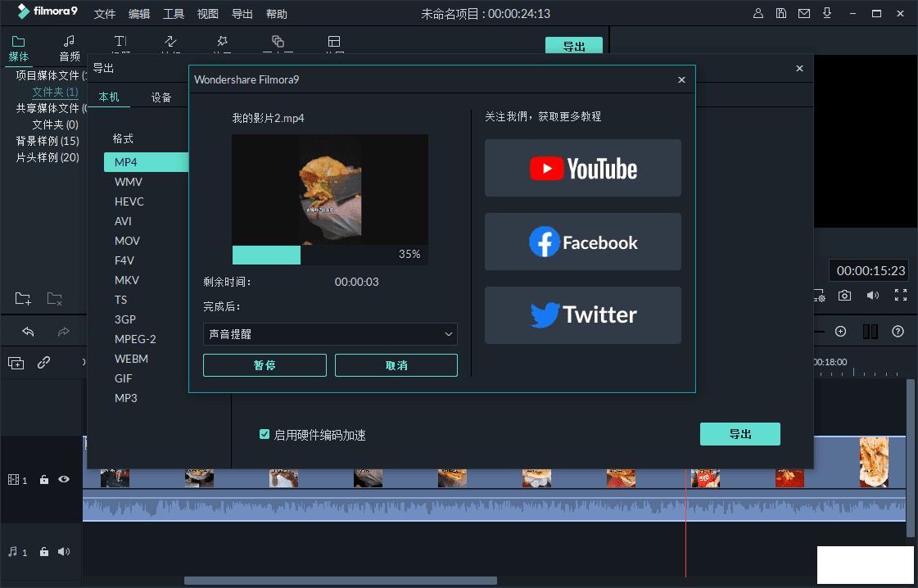Open the 帮助 menu
This screenshot has height=588, width=918.
click(277, 14)
